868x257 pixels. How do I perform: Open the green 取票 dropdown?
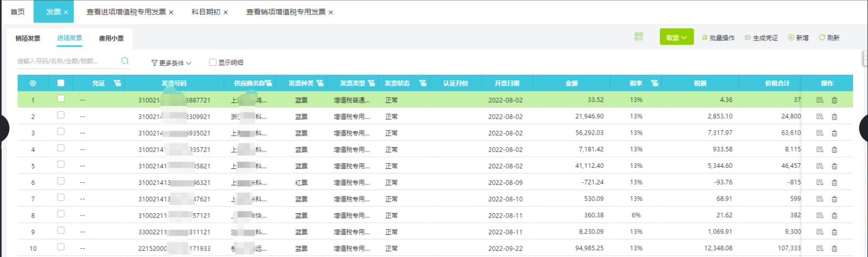[x=676, y=38]
